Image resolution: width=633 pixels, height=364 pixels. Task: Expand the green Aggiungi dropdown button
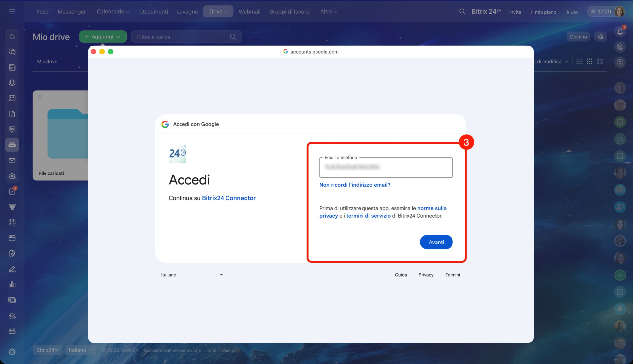(x=103, y=37)
